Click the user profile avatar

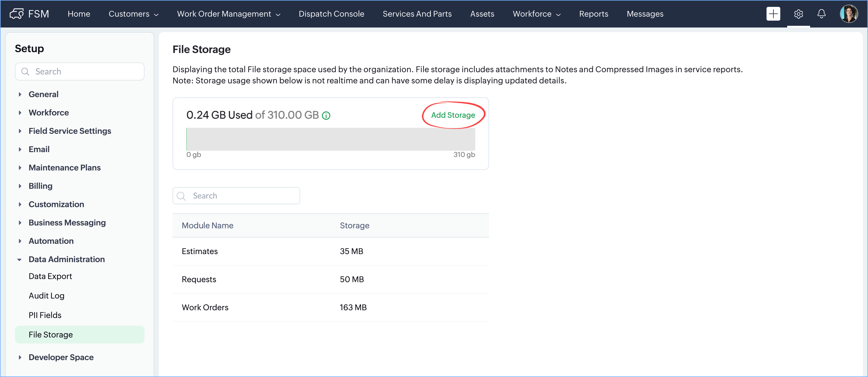pos(849,14)
